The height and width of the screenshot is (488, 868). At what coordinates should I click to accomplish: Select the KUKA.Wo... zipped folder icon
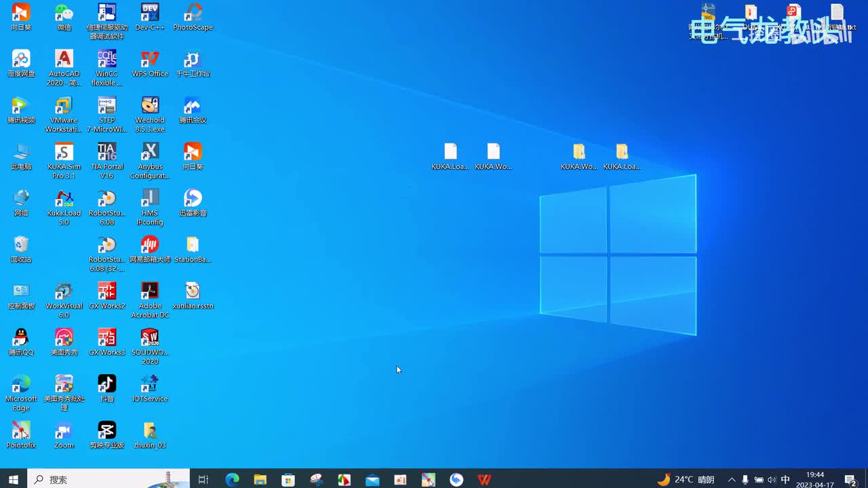[579, 157]
